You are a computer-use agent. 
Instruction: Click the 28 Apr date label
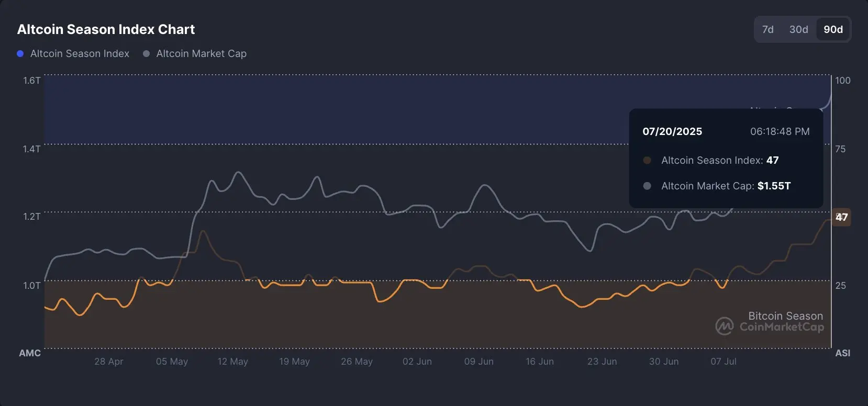[109, 362]
